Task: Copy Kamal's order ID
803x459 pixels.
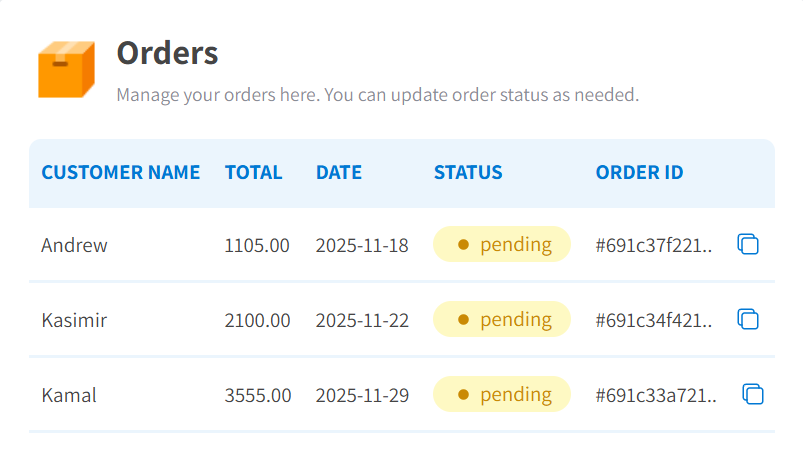Action: tap(753, 394)
